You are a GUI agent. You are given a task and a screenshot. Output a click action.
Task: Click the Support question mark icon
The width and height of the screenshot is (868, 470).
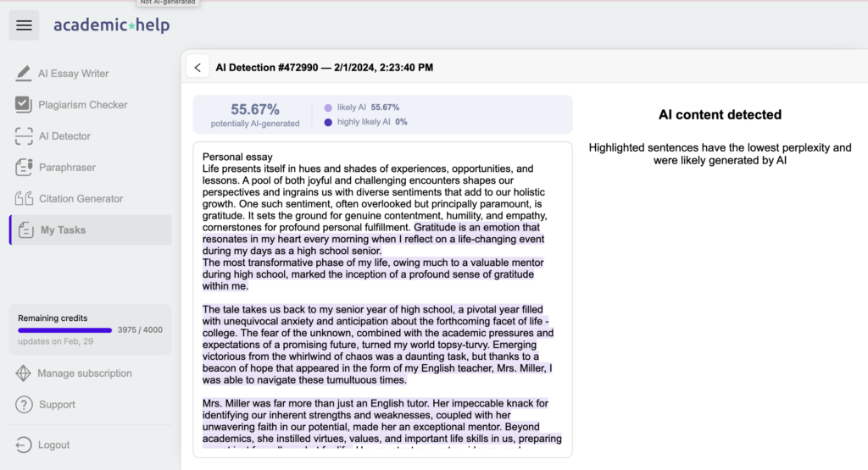[x=24, y=405]
